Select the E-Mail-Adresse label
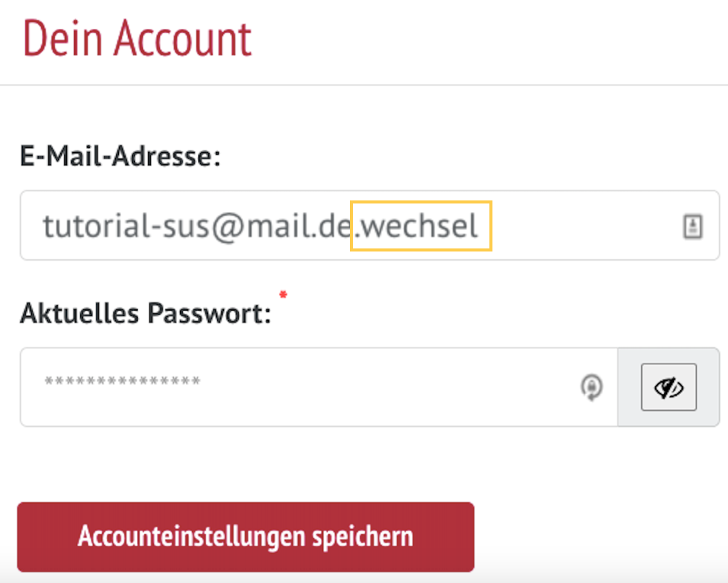728x583 pixels. tap(120, 156)
